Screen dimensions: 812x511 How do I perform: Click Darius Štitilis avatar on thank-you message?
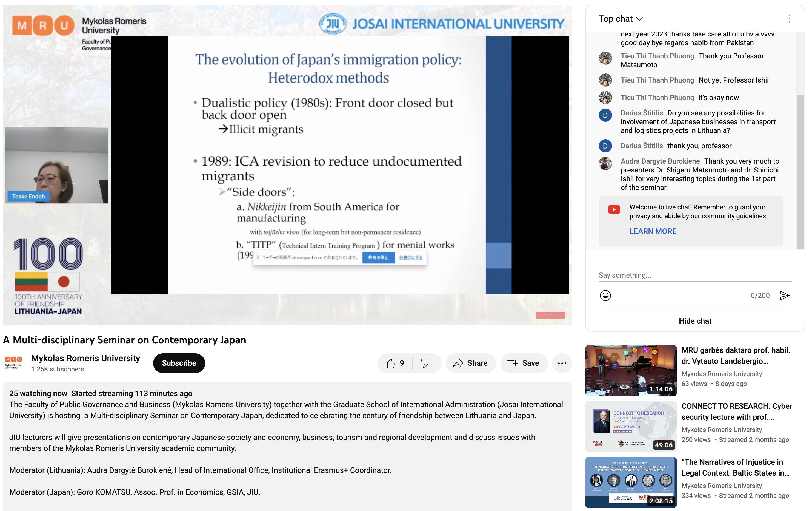(x=605, y=146)
